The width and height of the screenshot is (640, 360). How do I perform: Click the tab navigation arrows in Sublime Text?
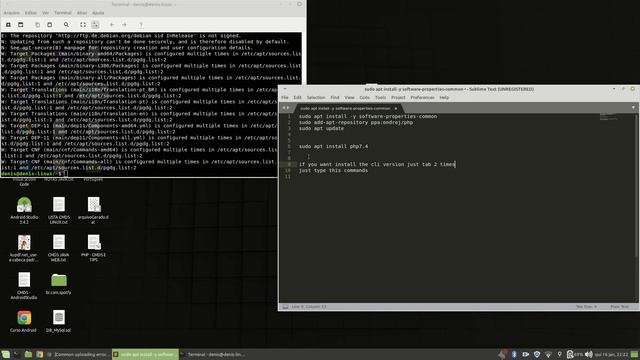click(286, 108)
